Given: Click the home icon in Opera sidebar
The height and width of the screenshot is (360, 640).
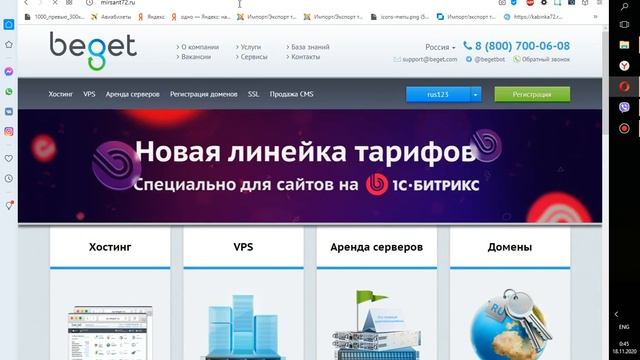Looking at the screenshot, I should tap(9, 44).
